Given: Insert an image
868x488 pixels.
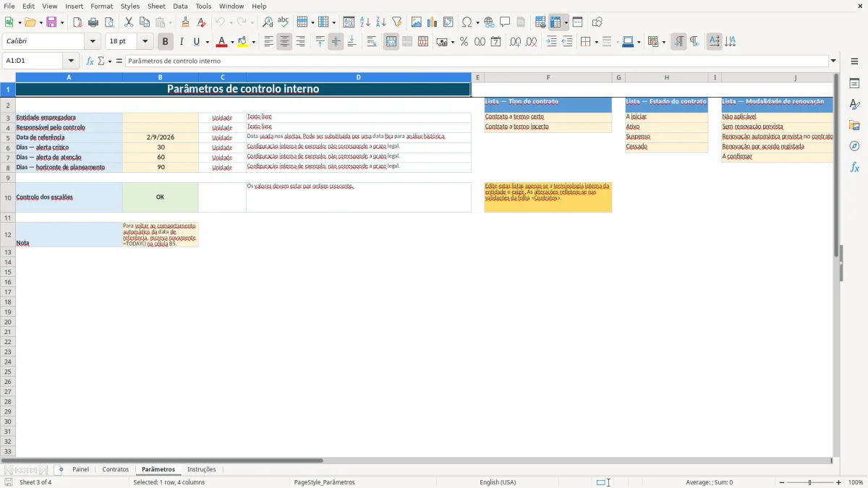Looking at the screenshot, I should [417, 22].
